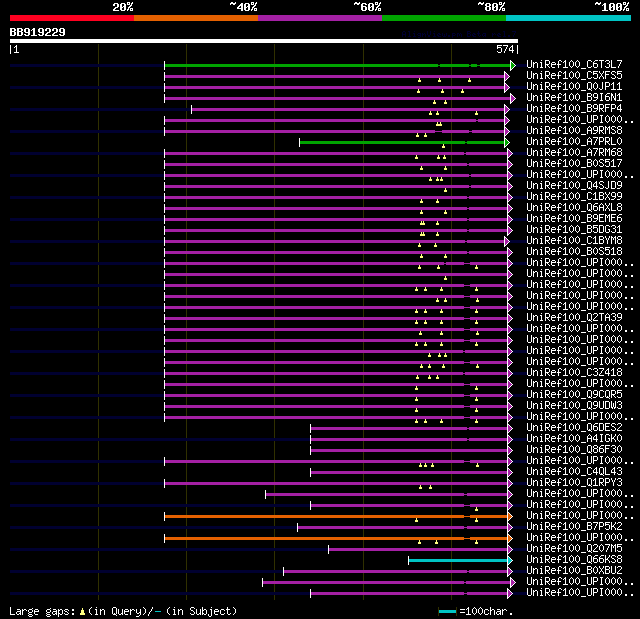
Task: Select the UniRef100_C3Z418 label
Action: coord(574,373)
